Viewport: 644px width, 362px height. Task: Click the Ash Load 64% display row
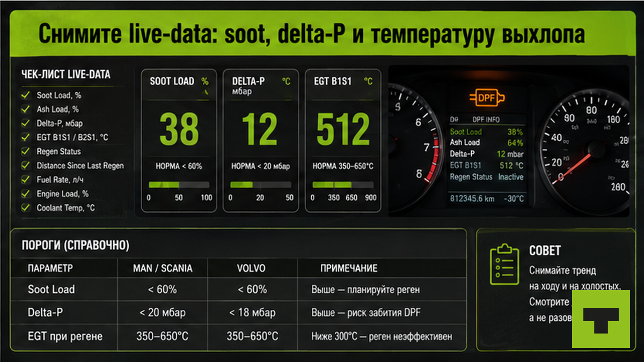[486, 143]
